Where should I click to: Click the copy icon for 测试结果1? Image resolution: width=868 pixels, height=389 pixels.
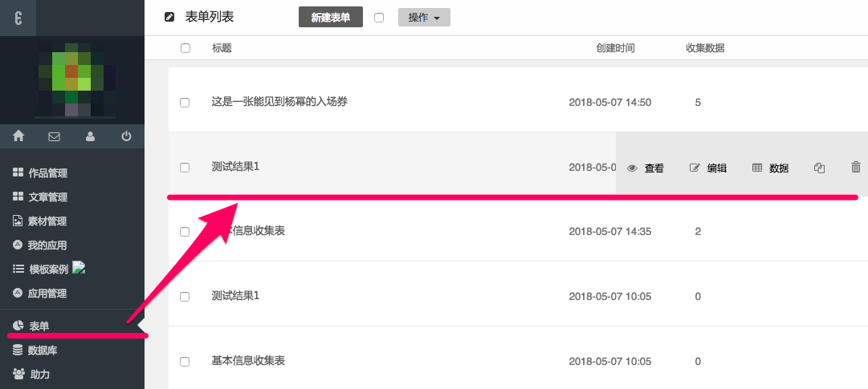click(x=819, y=168)
